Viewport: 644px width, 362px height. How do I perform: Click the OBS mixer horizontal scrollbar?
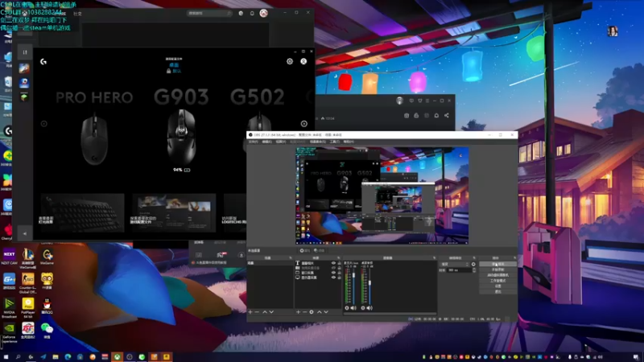(x=390, y=314)
